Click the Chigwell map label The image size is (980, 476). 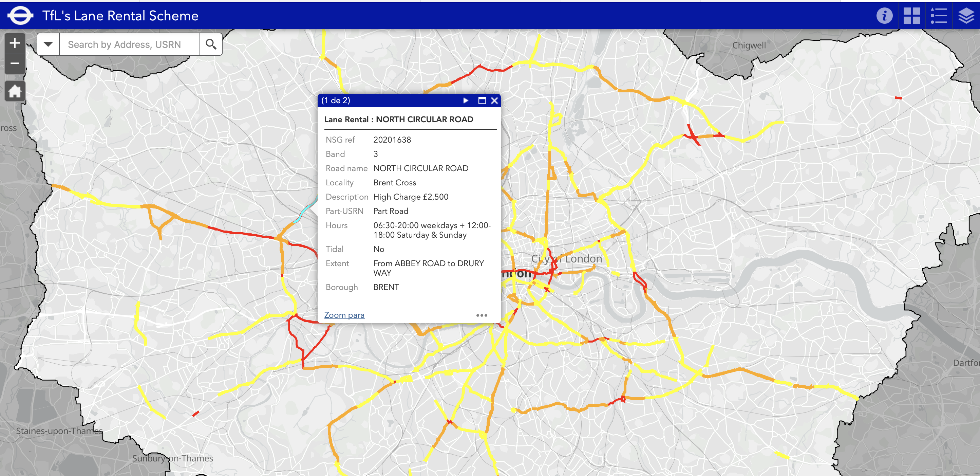click(749, 45)
